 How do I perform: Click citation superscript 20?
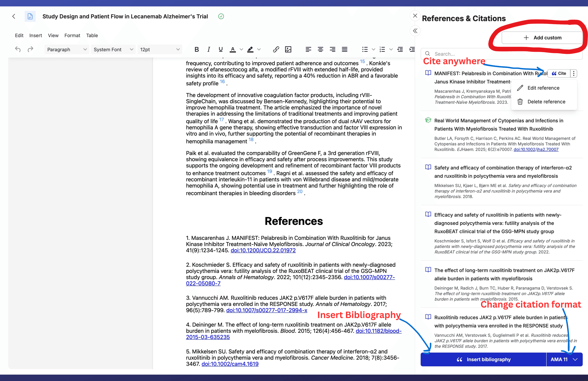(300, 191)
